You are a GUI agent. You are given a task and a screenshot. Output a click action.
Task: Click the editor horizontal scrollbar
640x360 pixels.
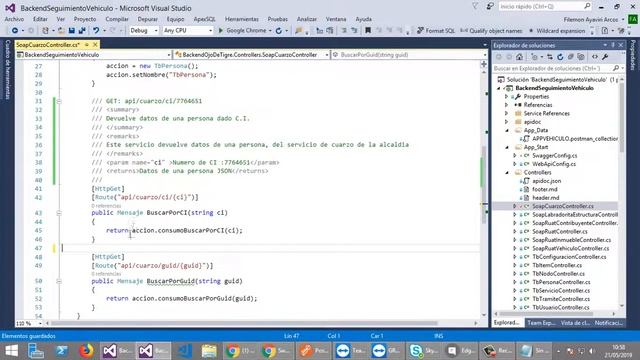pos(243,323)
